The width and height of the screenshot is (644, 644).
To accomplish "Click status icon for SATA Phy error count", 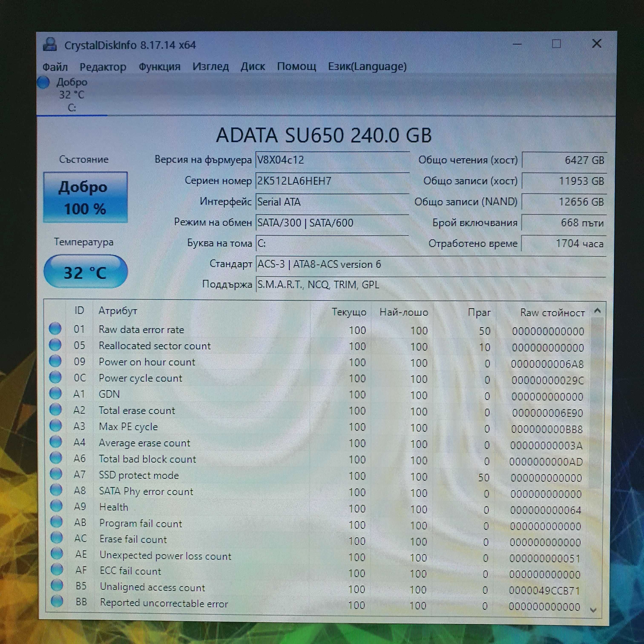I will click(x=56, y=490).
